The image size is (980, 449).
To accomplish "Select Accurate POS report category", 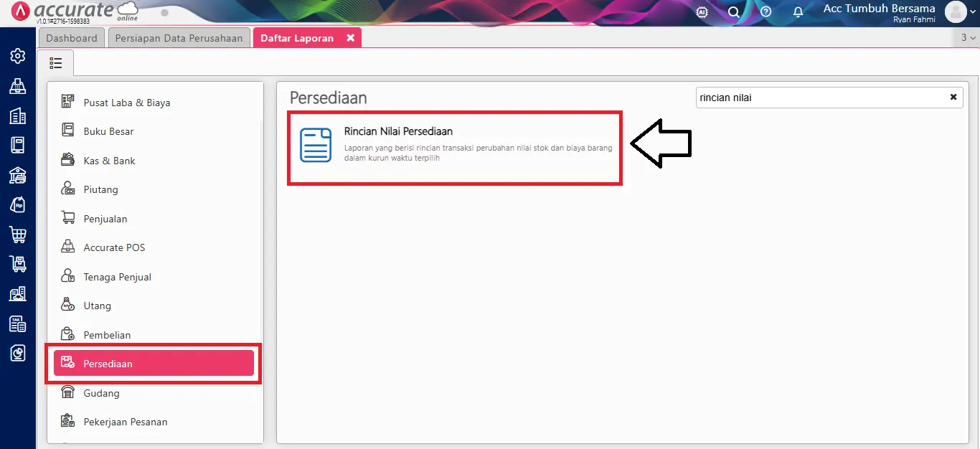I will (154, 247).
